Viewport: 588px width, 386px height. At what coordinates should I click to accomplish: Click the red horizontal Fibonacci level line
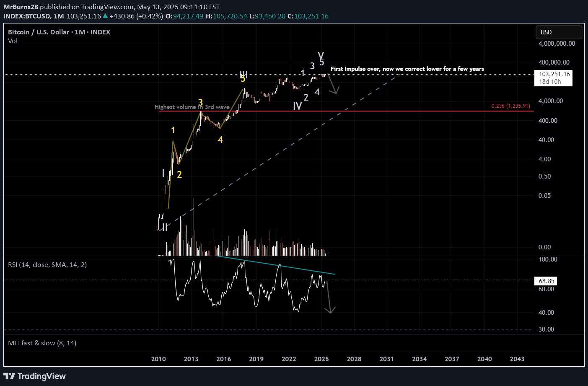346,111
